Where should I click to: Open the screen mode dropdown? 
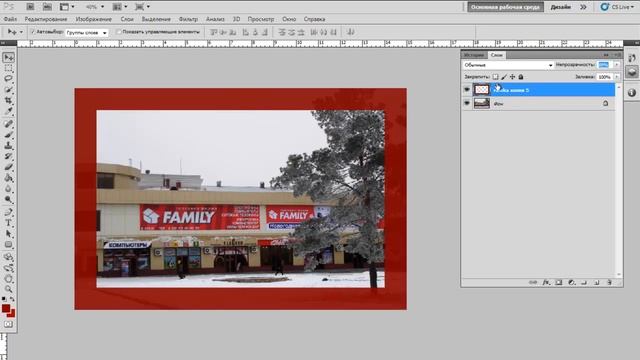pos(142,7)
